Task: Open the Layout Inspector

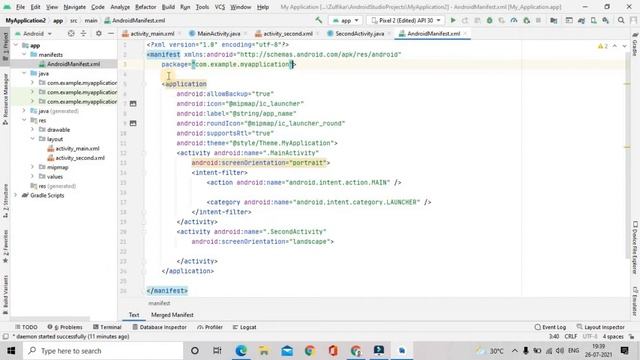Action: tap(600, 327)
